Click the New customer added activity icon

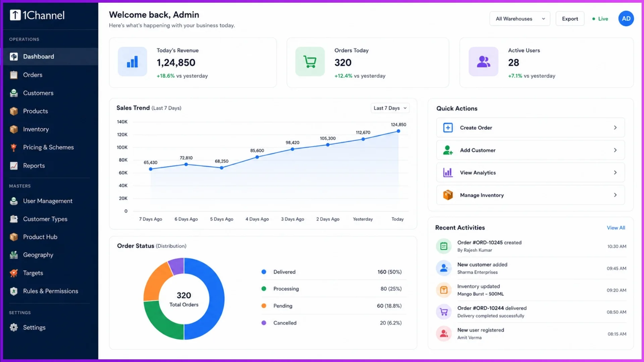click(444, 268)
